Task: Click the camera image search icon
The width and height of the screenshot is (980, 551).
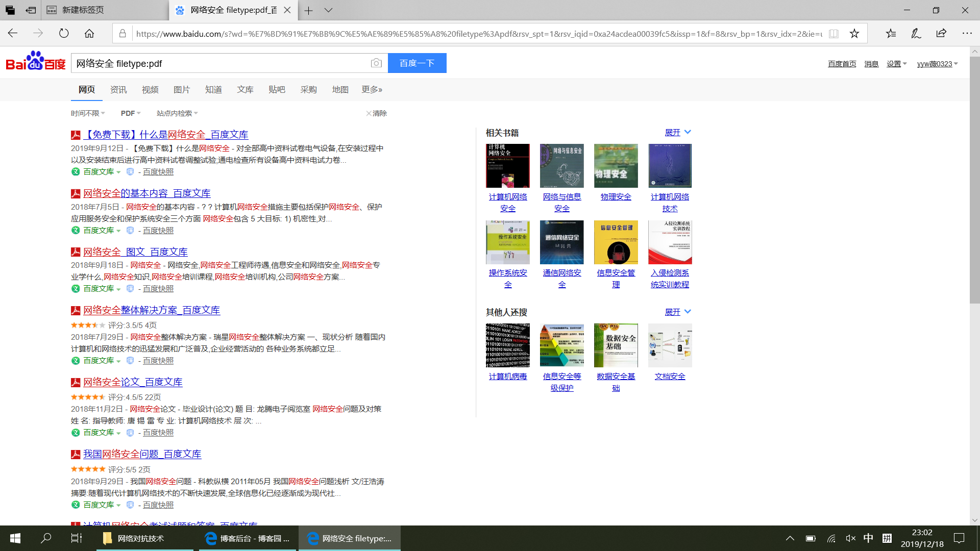Action: [x=376, y=63]
